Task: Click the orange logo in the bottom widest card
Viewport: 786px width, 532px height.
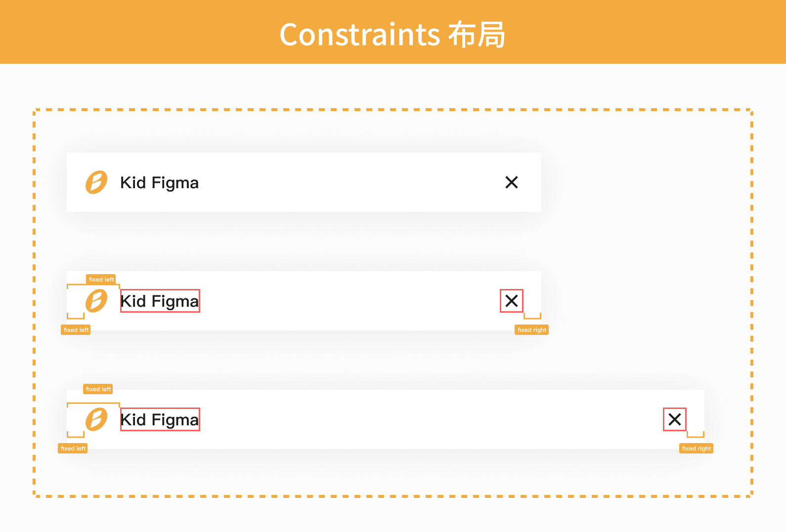Action: 96,419
